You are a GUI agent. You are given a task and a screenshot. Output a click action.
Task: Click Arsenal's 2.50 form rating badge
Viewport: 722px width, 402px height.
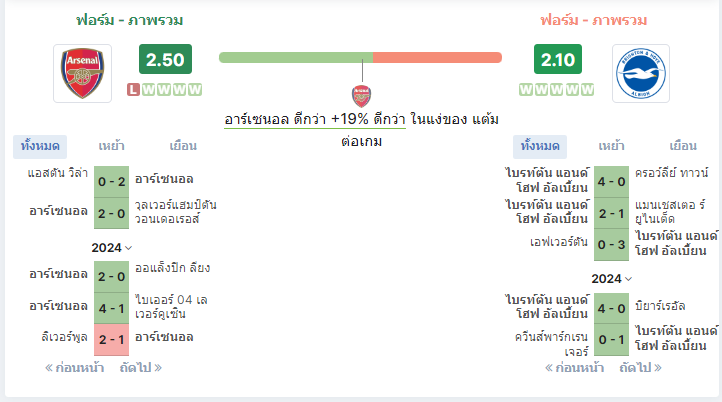click(x=165, y=59)
